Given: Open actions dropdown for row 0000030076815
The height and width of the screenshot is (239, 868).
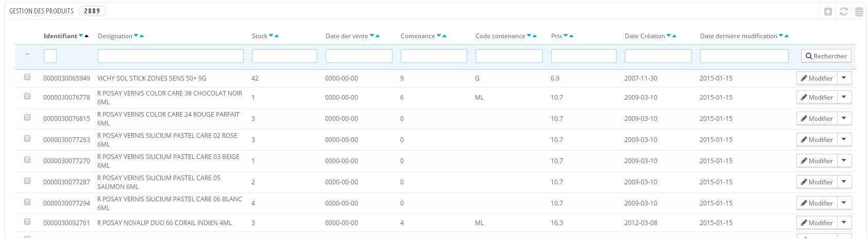Looking at the screenshot, I should click(x=844, y=118).
